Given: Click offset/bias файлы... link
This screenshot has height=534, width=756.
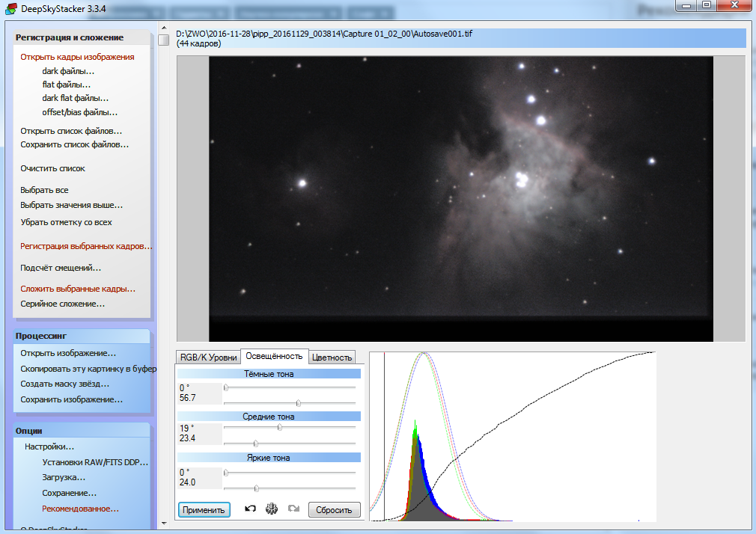Looking at the screenshot, I should tap(79, 112).
